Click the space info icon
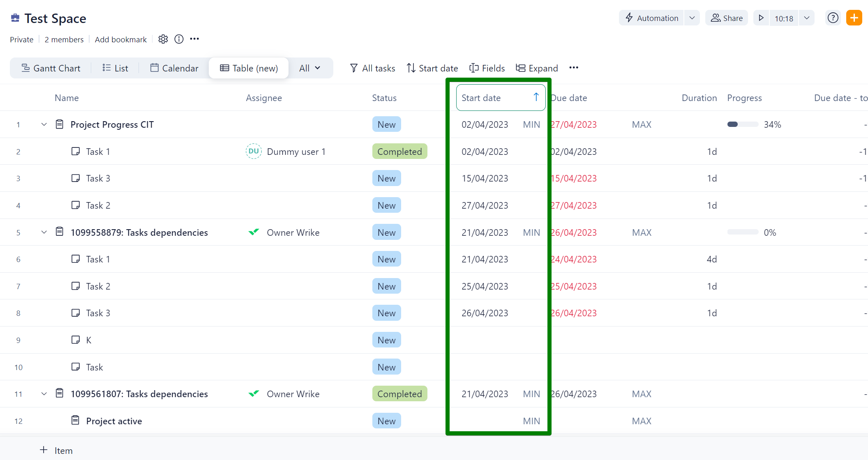The image size is (868, 460). [x=179, y=39]
